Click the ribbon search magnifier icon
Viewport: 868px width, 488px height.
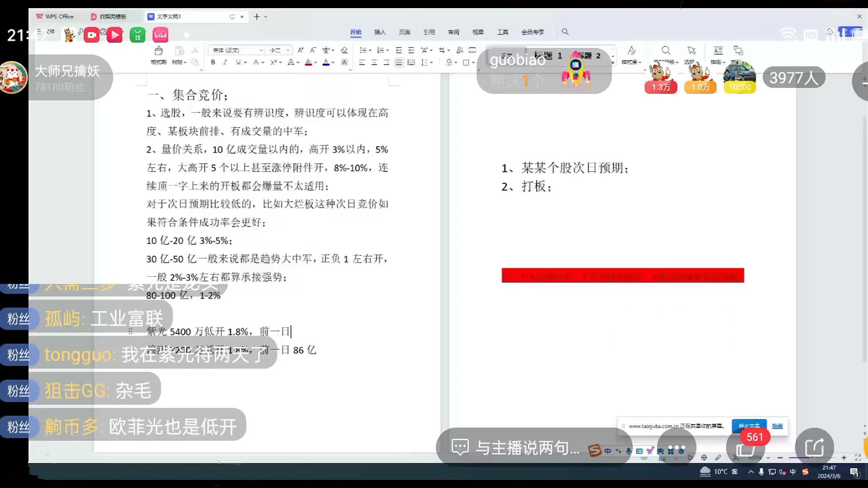point(565,32)
